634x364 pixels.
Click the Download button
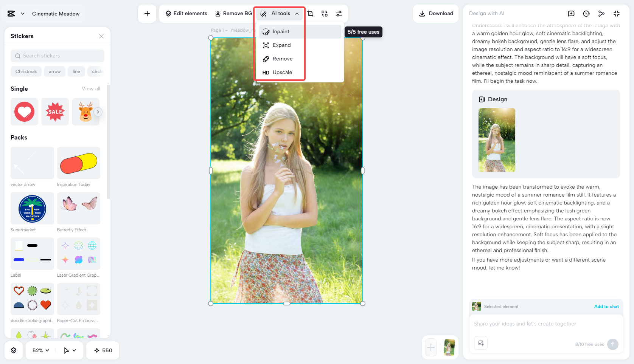click(436, 13)
